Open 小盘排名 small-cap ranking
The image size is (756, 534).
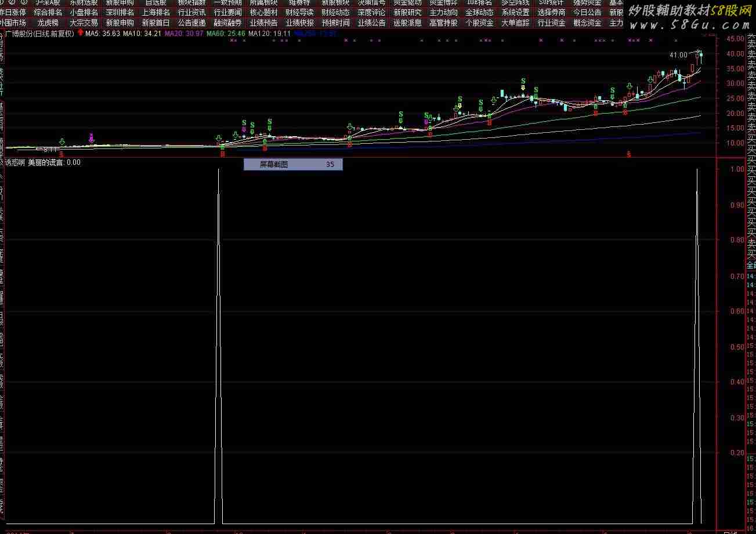tap(84, 12)
